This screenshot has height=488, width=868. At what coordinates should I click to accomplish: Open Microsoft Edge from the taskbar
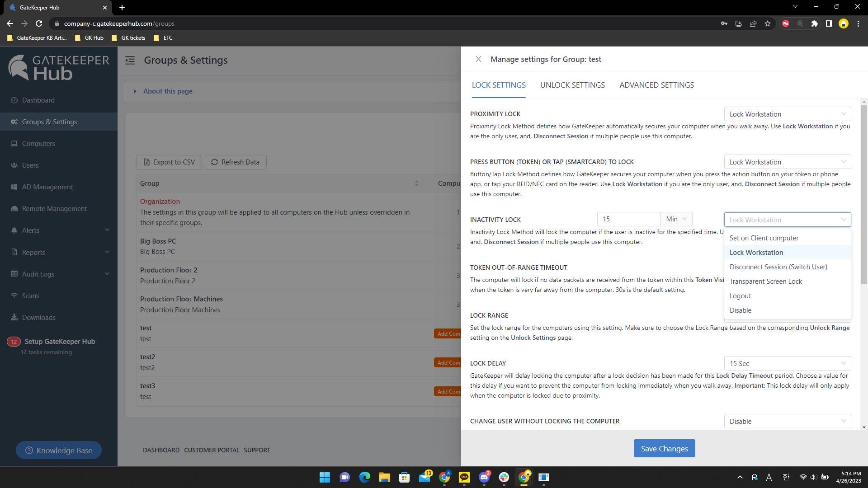364,477
